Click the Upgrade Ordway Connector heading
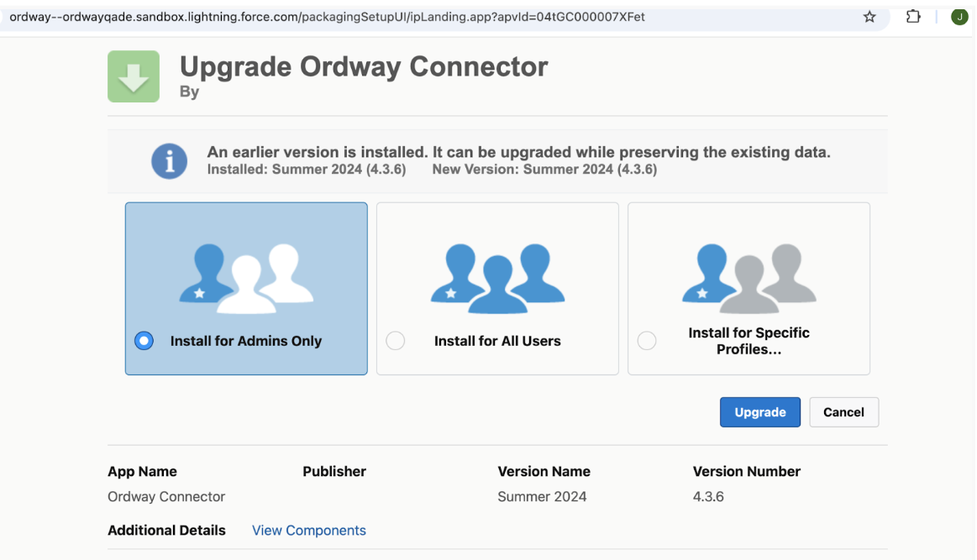The width and height of the screenshot is (977, 560). click(x=364, y=66)
